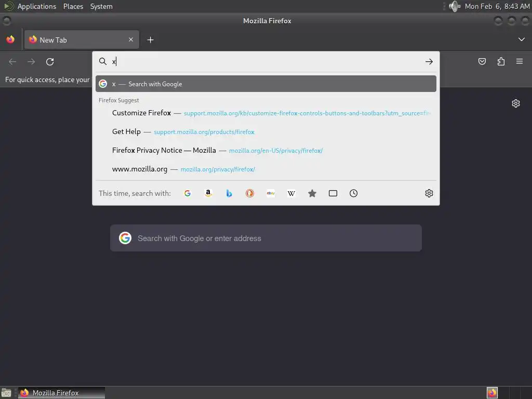Click the Firefox View icon beside the tabs
Viewport: 532px width, 399px height.
(x=10, y=39)
